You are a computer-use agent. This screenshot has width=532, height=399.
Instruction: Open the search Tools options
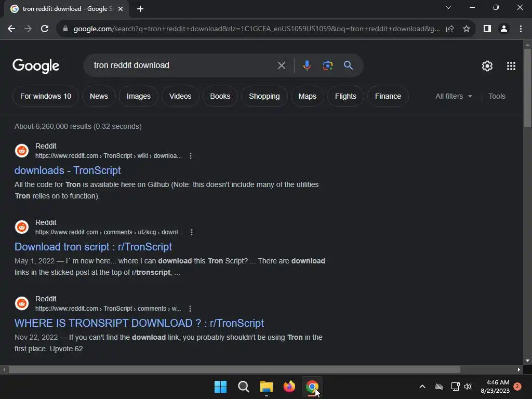[x=497, y=96]
